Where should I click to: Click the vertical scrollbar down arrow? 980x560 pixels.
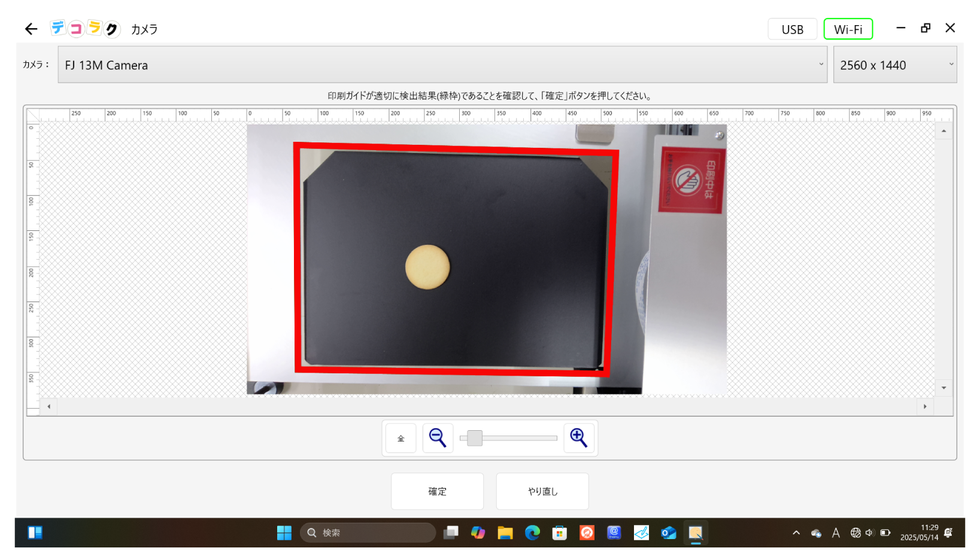(943, 388)
